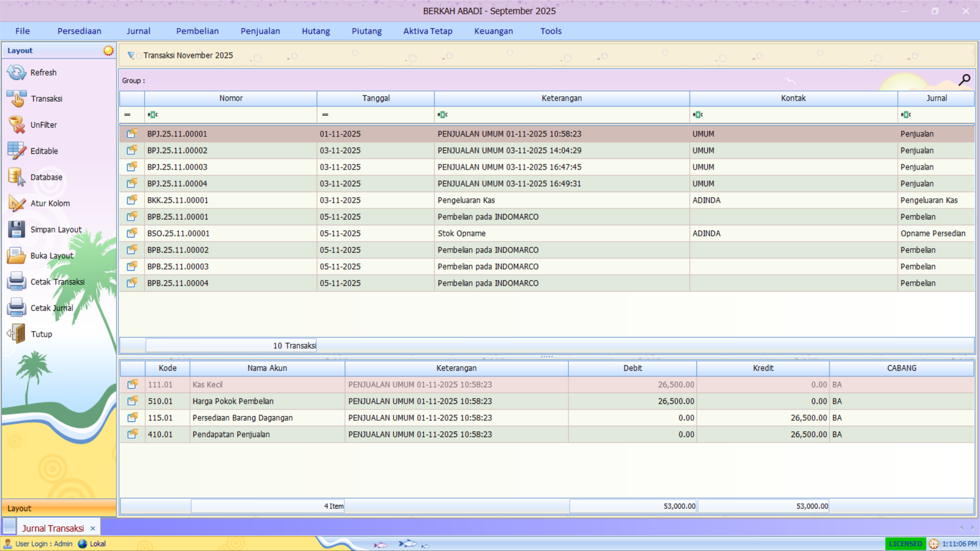Save layout with Simpan Layout icon
Image resolution: width=980 pixels, height=551 pixels.
17,230
